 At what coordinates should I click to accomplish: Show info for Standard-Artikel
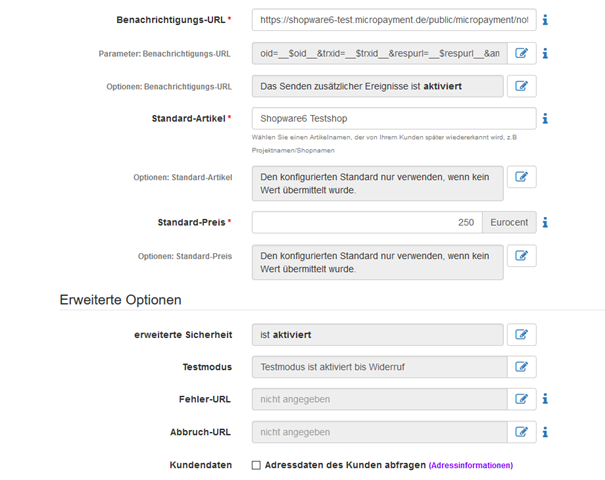pos(545,118)
